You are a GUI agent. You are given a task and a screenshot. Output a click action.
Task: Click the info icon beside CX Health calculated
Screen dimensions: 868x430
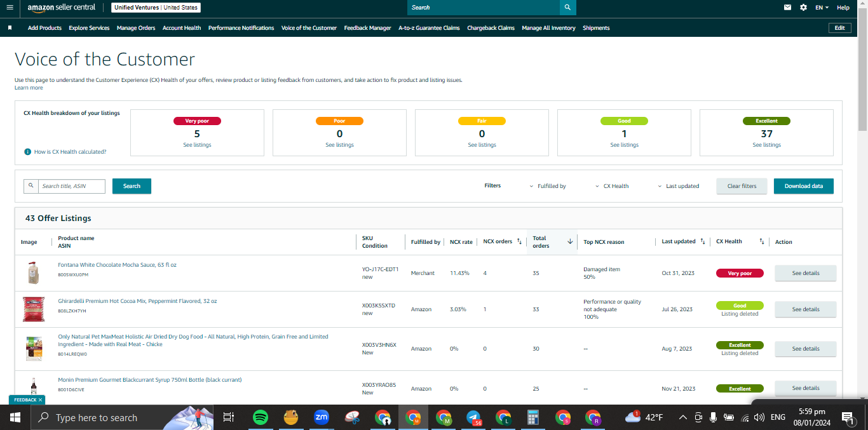[x=27, y=152]
